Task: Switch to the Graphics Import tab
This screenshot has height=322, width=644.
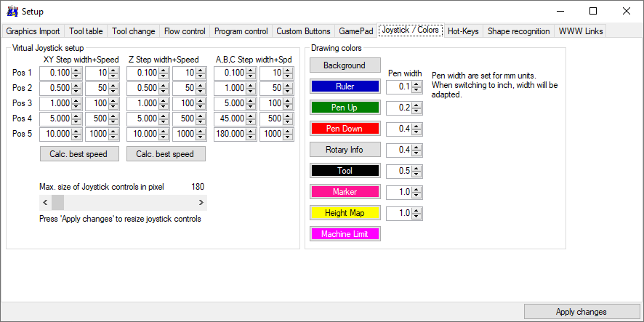Action: click(x=33, y=31)
